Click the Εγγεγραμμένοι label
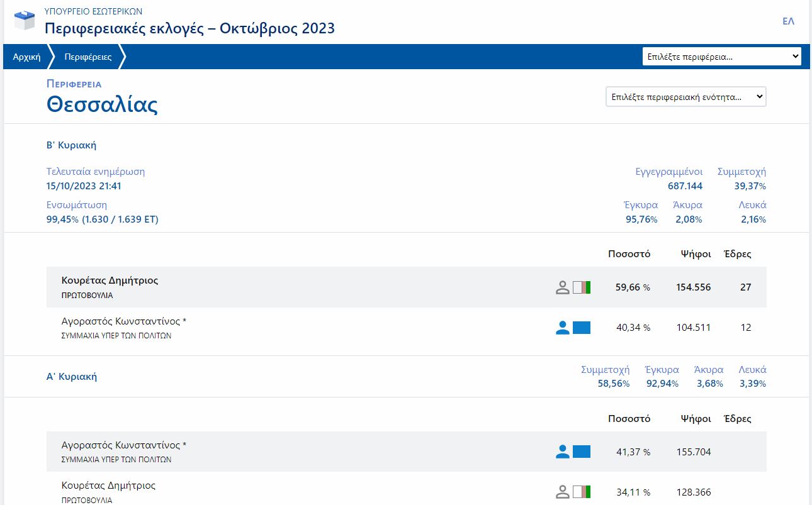The image size is (812, 505). point(669,172)
